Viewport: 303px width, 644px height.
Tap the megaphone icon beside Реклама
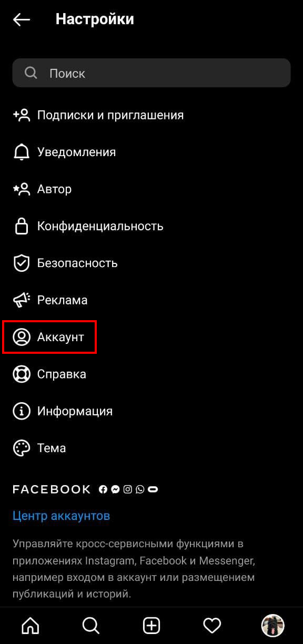click(x=22, y=300)
